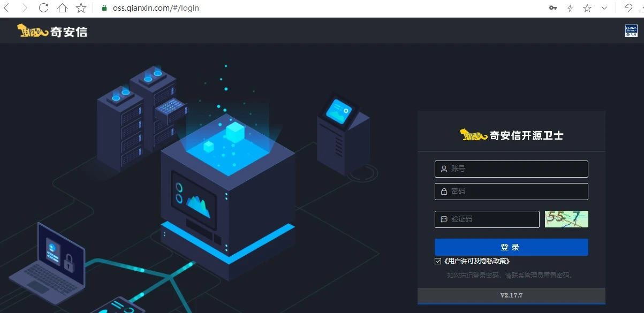The width and height of the screenshot is (644, 313).
Task: Click bookmark star left of address bar
Action: [81, 8]
